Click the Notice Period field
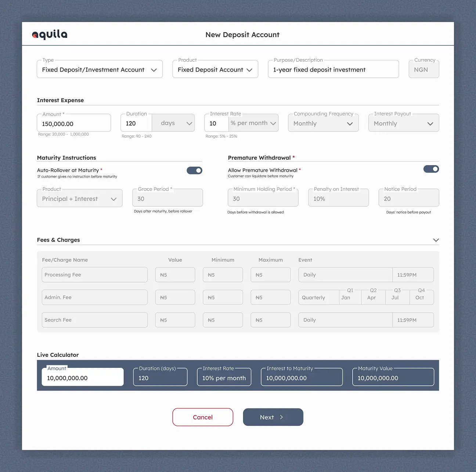Screen dimensions: 476x472 pos(409,198)
